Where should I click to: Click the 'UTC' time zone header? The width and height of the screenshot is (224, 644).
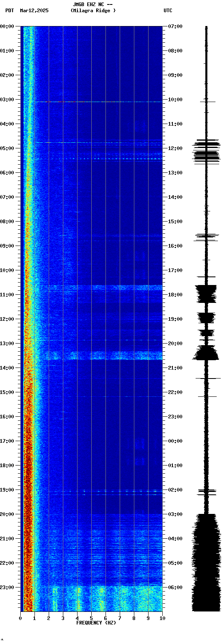coord(168,11)
